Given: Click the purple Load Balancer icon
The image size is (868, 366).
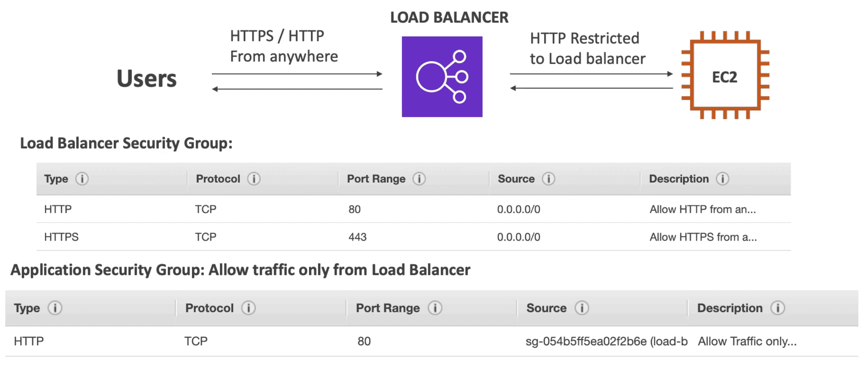Looking at the screenshot, I should (442, 77).
